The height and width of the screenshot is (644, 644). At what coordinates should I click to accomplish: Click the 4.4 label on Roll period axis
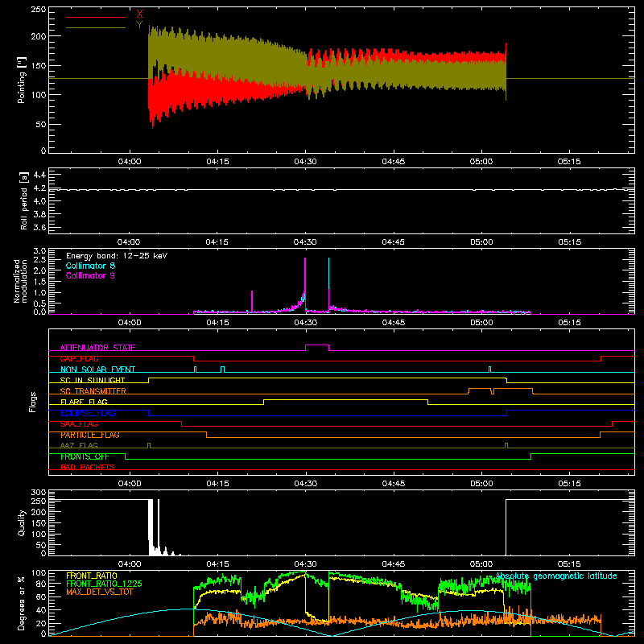tap(39, 175)
